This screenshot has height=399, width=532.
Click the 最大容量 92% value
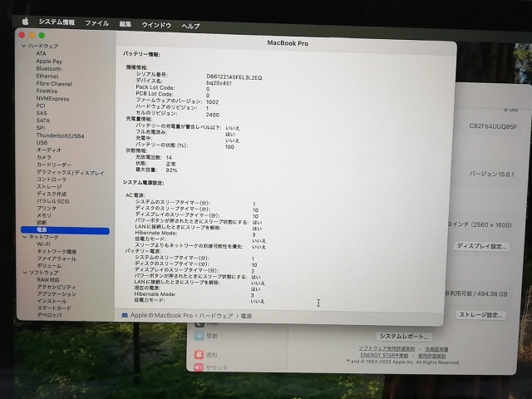click(x=171, y=170)
